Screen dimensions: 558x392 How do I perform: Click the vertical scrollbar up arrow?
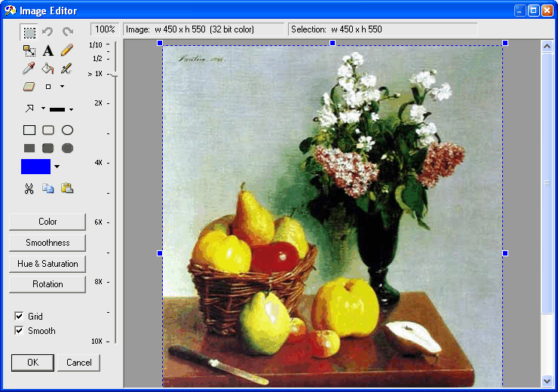547,46
